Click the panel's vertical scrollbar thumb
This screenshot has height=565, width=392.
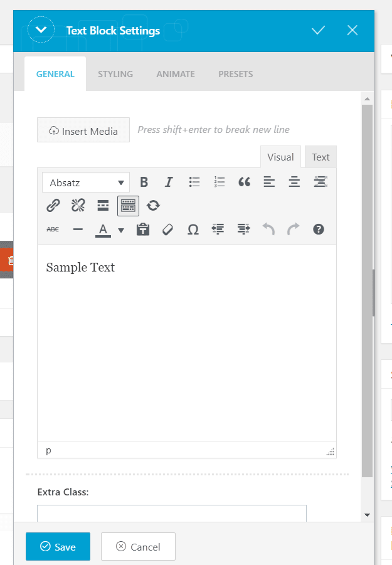[x=367, y=291]
